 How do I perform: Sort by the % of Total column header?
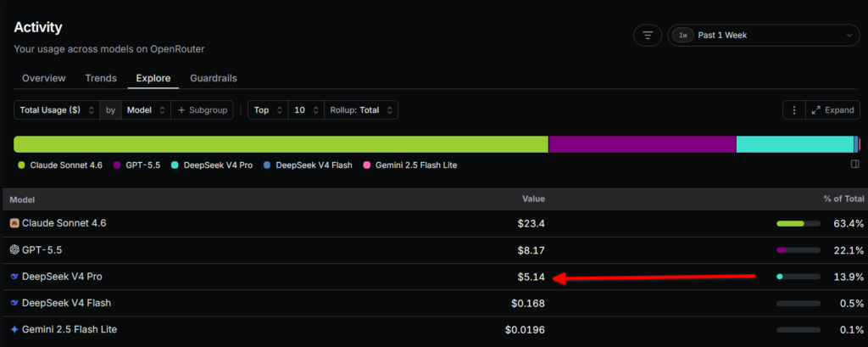(843, 199)
